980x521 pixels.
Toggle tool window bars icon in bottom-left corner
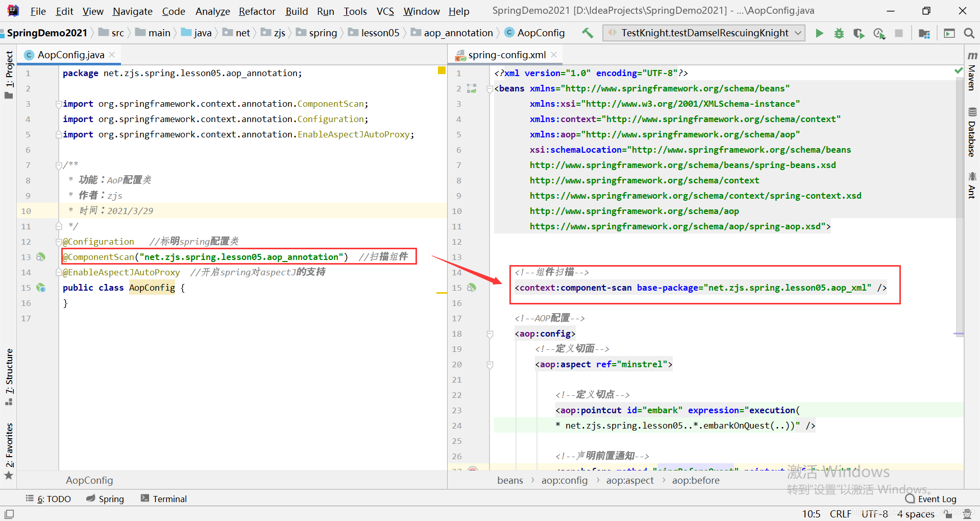9,514
